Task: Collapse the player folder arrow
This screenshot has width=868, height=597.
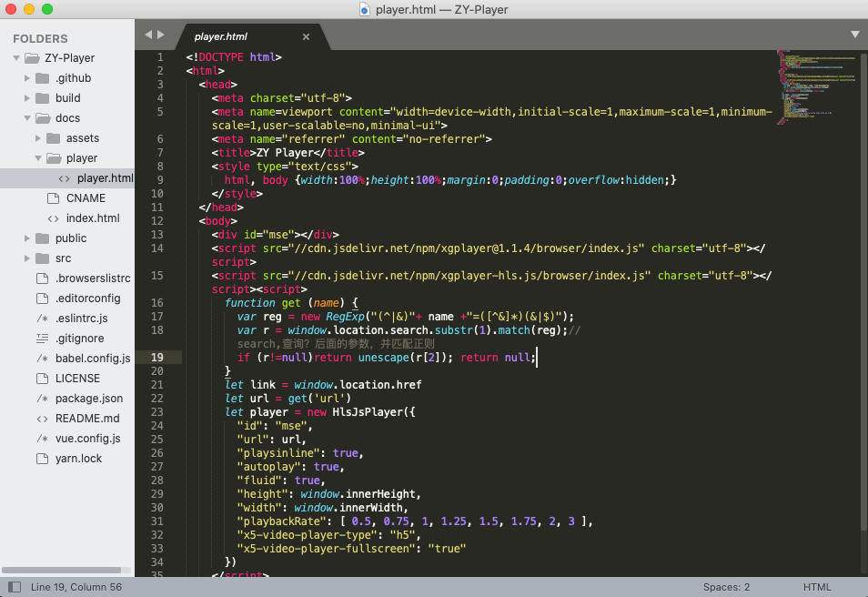Action: pyautogui.click(x=38, y=157)
